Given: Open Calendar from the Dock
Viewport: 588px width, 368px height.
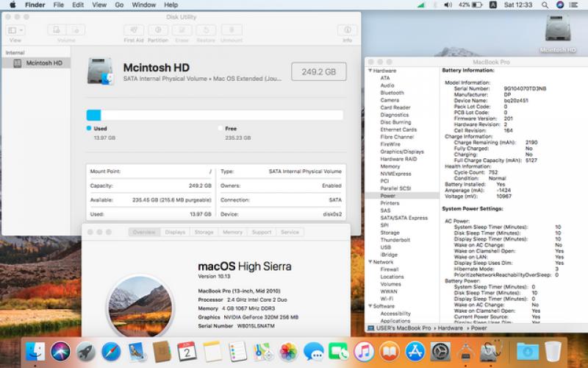Looking at the screenshot, I should [187, 352].
